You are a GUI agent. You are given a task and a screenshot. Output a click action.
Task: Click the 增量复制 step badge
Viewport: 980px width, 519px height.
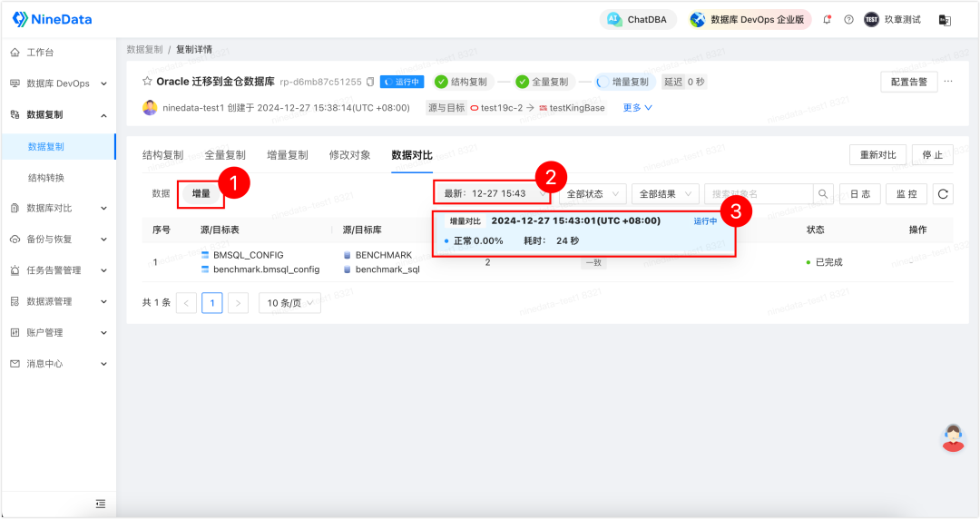[x=623, y=82]
